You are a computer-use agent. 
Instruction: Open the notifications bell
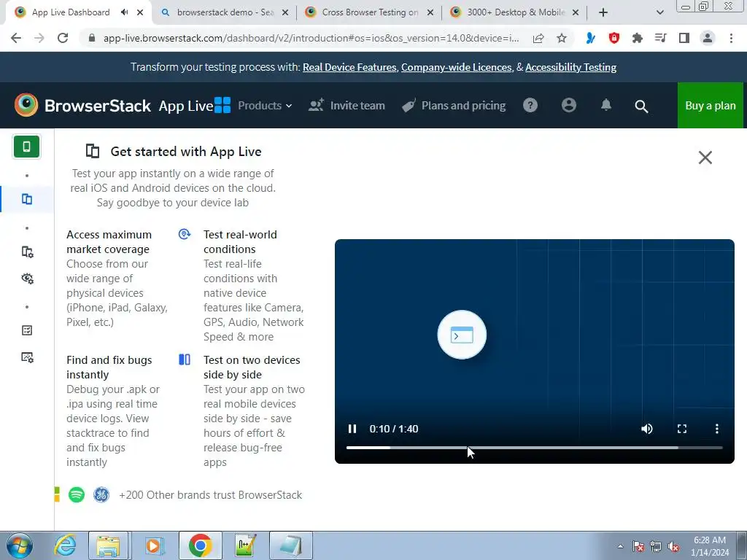point(606,105)
